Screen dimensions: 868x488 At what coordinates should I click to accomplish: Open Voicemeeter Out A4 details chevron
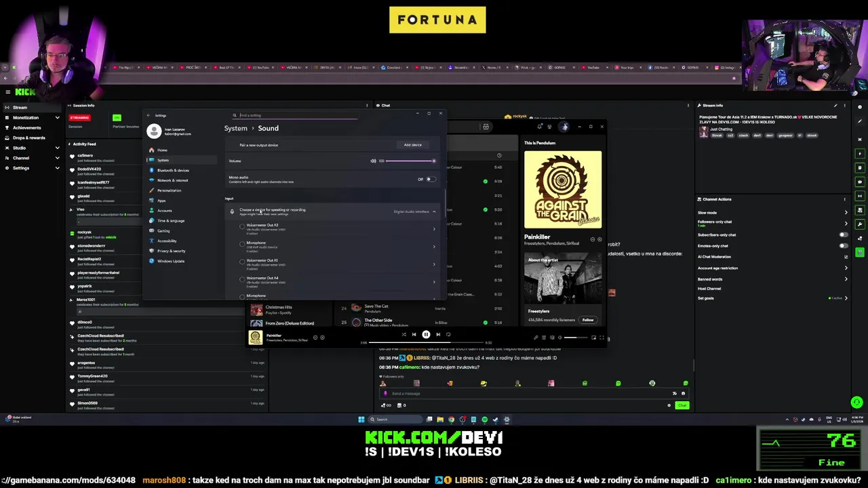[x=434, y=281]
